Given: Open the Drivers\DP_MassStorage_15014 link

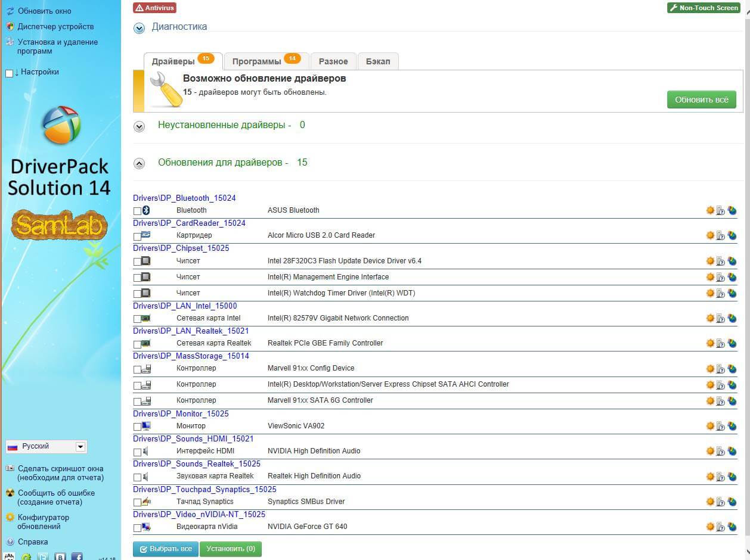Looking at the screenshot, I should click(191, 356).
